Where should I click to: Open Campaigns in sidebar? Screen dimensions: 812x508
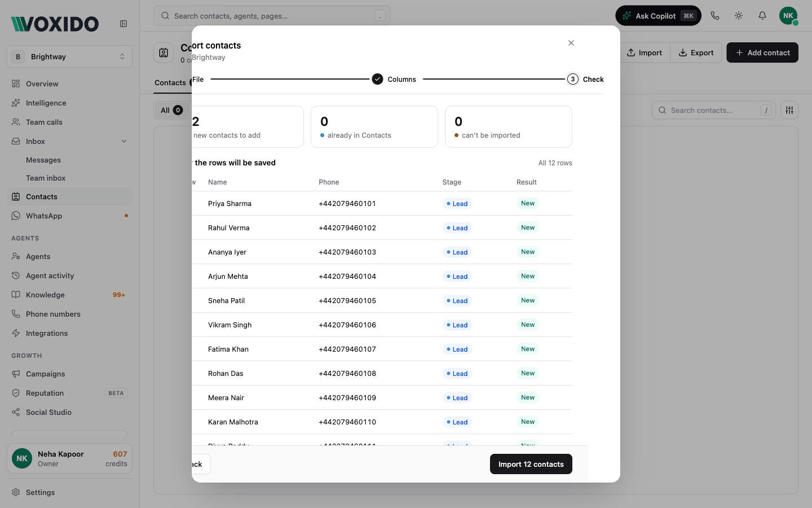click(69, 374)
